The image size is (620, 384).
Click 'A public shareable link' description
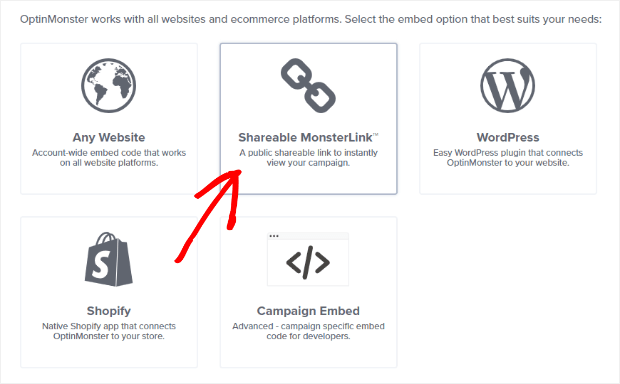[308, 157]
